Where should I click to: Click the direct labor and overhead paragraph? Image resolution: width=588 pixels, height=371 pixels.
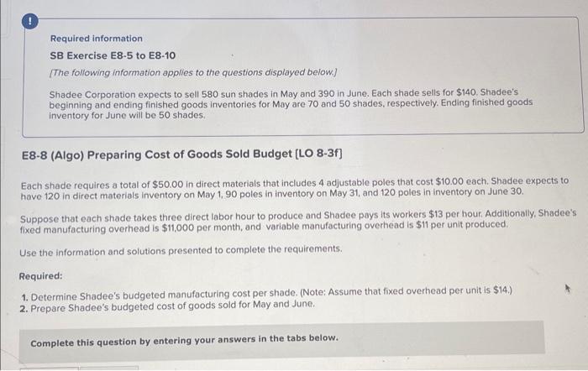point(298,222)
